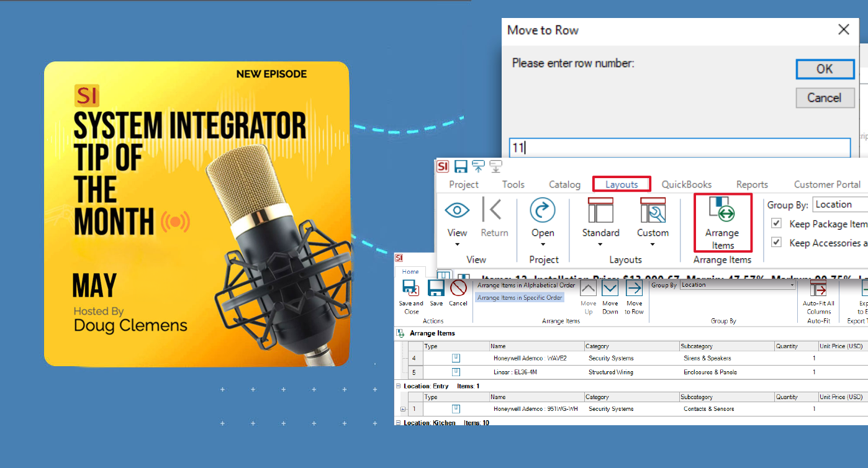The width and height of the screenshot is (868, 468).
Task: Click the row number input field
Action: click(679, 148)
